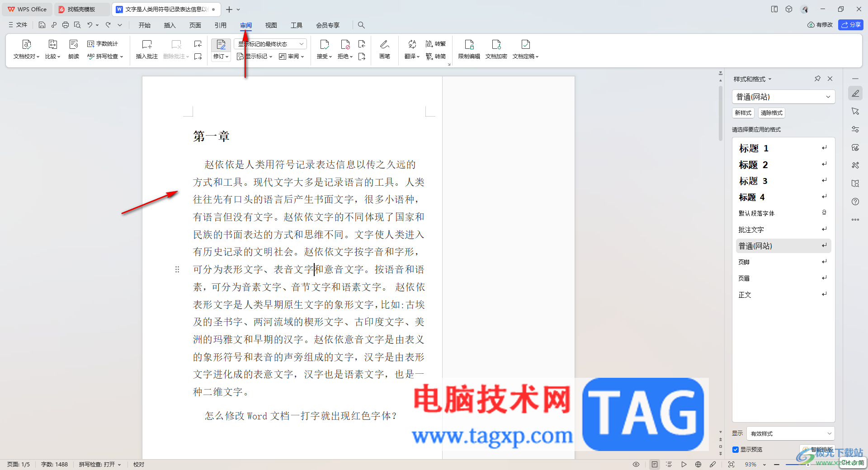Open the 显示标记的最终状态 dropdown
The height and width of the screenshot is (470, 868).
click(x=270, y=44)
